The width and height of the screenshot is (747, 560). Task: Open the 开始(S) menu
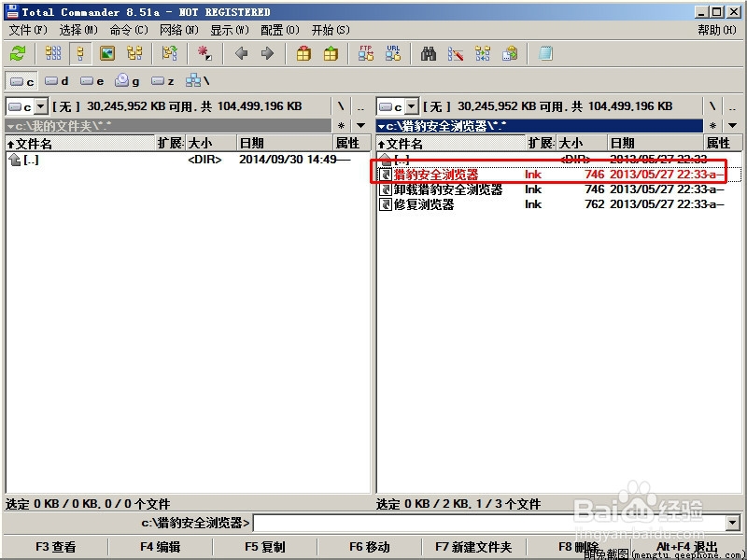(x=331, y=30)
